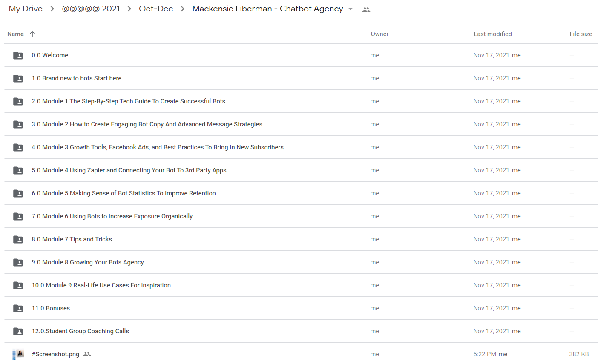Click owner 'me' in the #Screenshot.png row

pos(375,354)
